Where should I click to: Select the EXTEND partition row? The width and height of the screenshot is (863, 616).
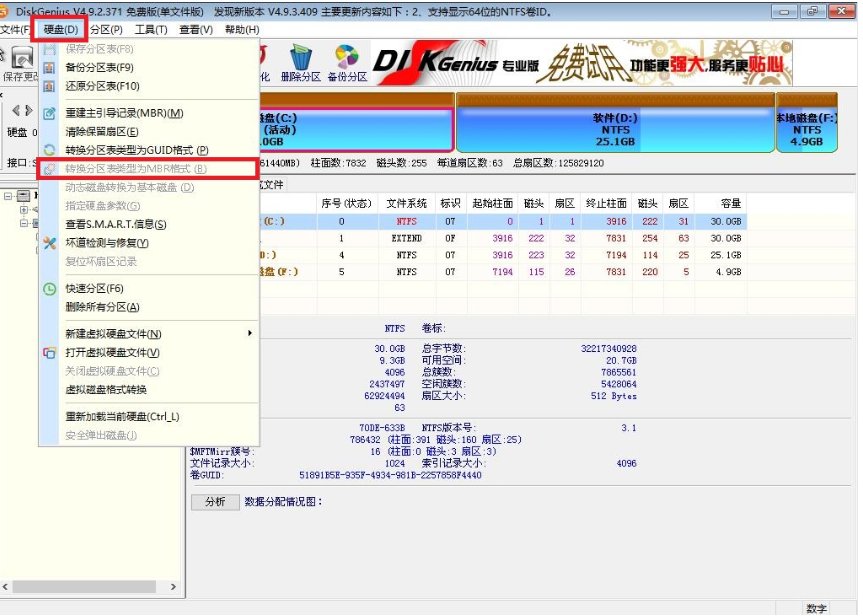click(503, 239)
